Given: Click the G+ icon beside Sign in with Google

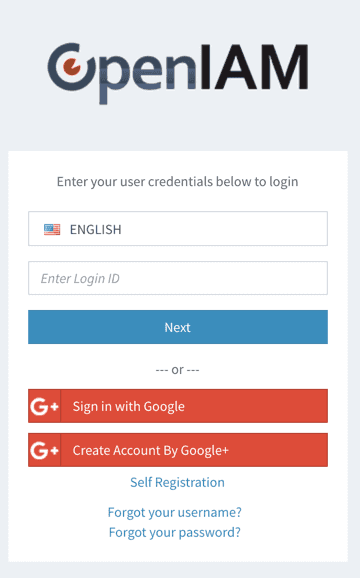Looking at the screenshot, I should coord(45,406).
